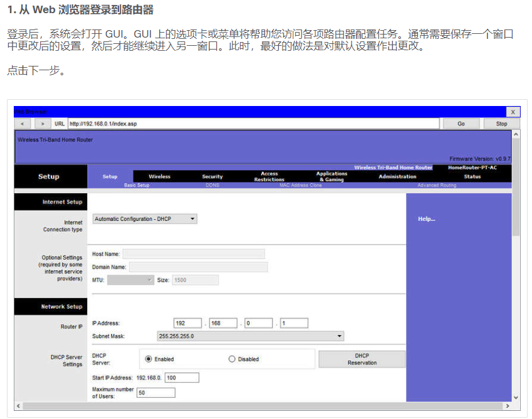The width and height of the screenshot is (532, 419).
Task: View the Status tab
Action: (474, 177)
